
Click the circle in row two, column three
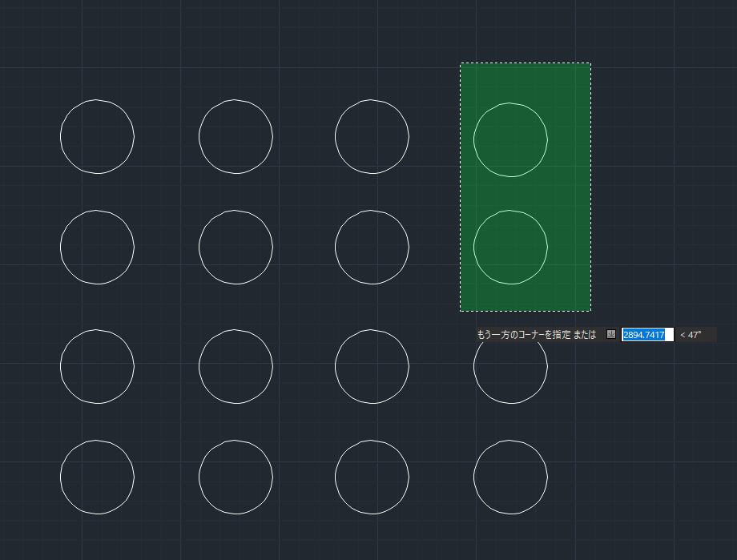point(372,247)
